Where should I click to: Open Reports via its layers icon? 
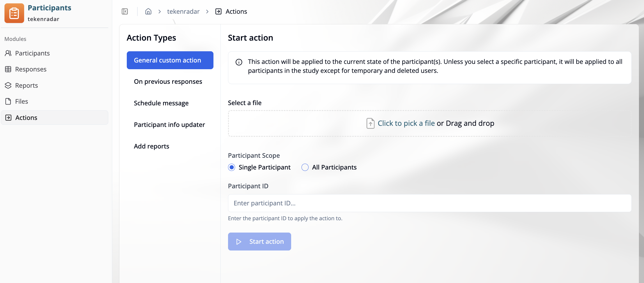click(x=8, y=85)
